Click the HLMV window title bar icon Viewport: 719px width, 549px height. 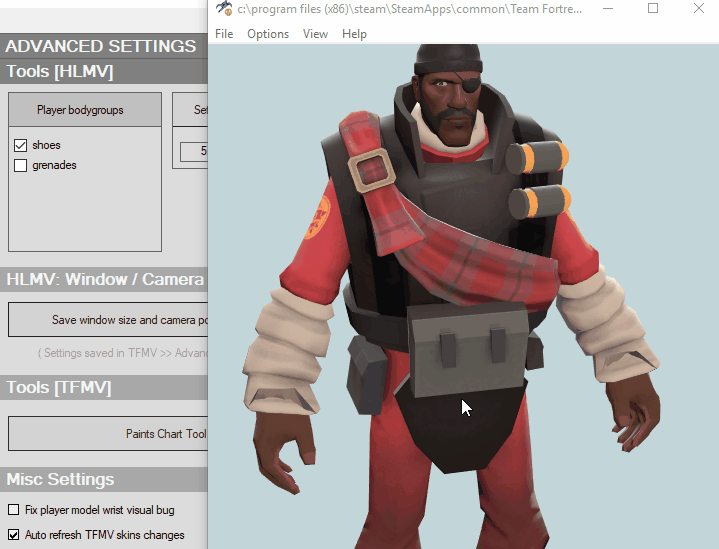[x=224, y=8]
